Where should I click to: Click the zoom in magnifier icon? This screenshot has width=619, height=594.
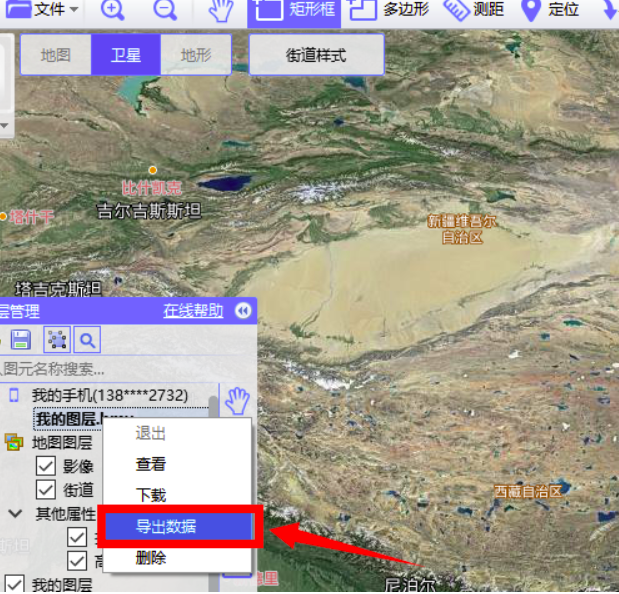point(113,10)
